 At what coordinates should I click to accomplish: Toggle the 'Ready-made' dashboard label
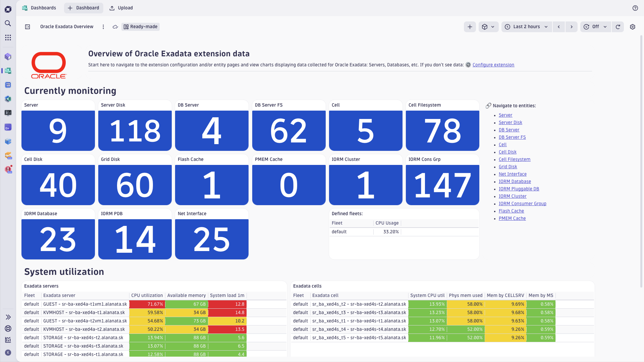point(140,26)
